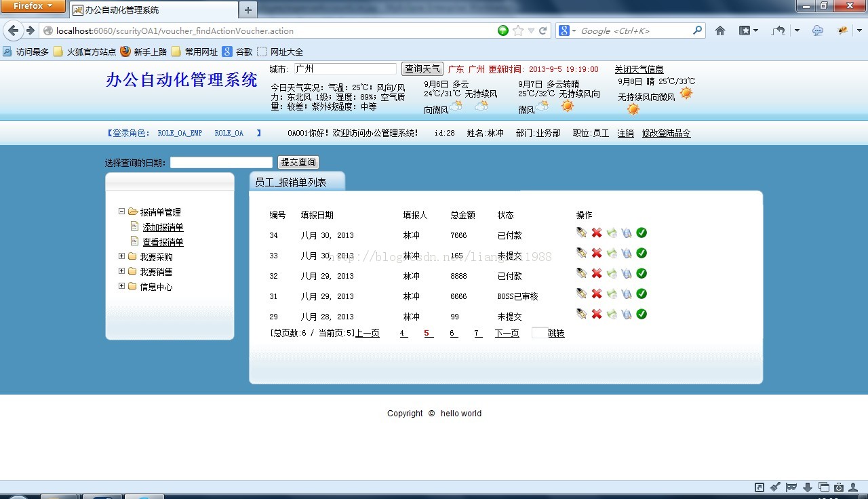Image resolution: width=868 pixels, height=499 pixels.
Task: Approve voucher 32 via the green check icon
Action: pyautogui.click(x=641, y=273)
